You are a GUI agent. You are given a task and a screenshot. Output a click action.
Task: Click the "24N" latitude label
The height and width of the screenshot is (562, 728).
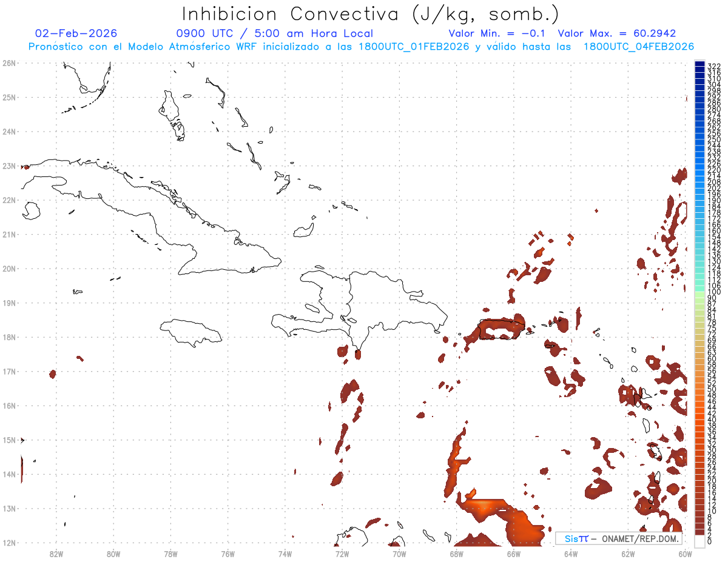(x=9, y=132)
